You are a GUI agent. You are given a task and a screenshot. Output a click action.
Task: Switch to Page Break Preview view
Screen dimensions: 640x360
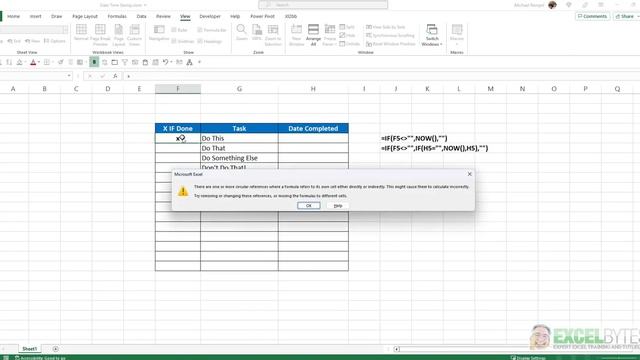100,35
